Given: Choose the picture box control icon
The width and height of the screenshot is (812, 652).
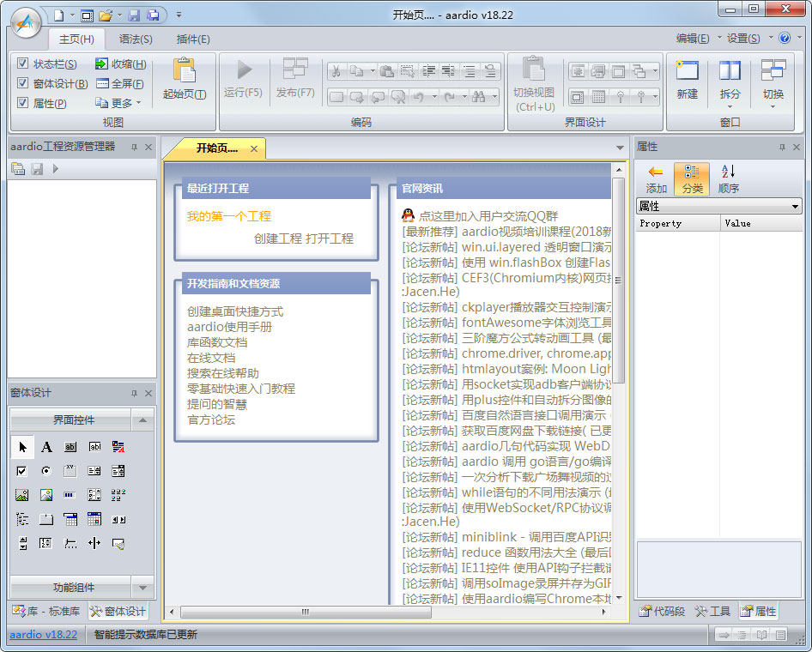Looking at the screenshot, I should (21, 495).
